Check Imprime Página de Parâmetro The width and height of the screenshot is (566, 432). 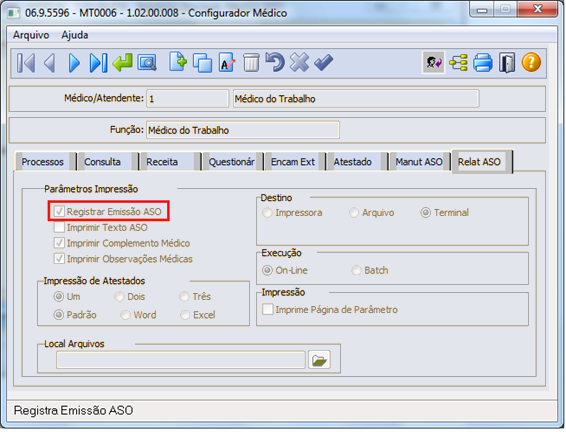click(x=267, y=309)
